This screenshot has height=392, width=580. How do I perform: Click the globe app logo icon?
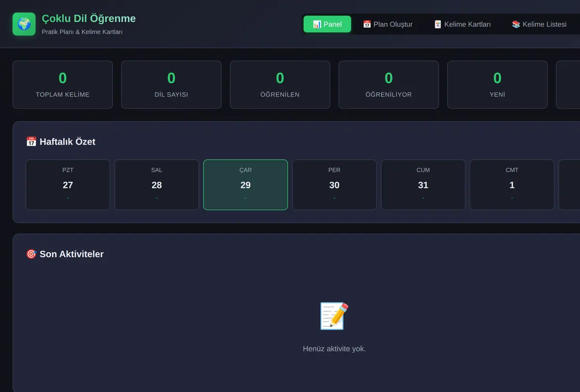24,24
